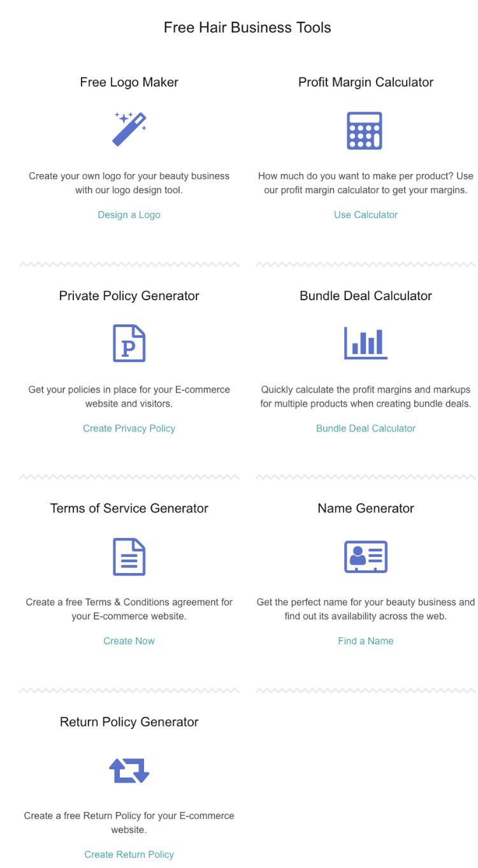Viewport: 478px width, 868px height.
Task: Click the calculator icon for profit margin
Action: click(x=365, y=131)
